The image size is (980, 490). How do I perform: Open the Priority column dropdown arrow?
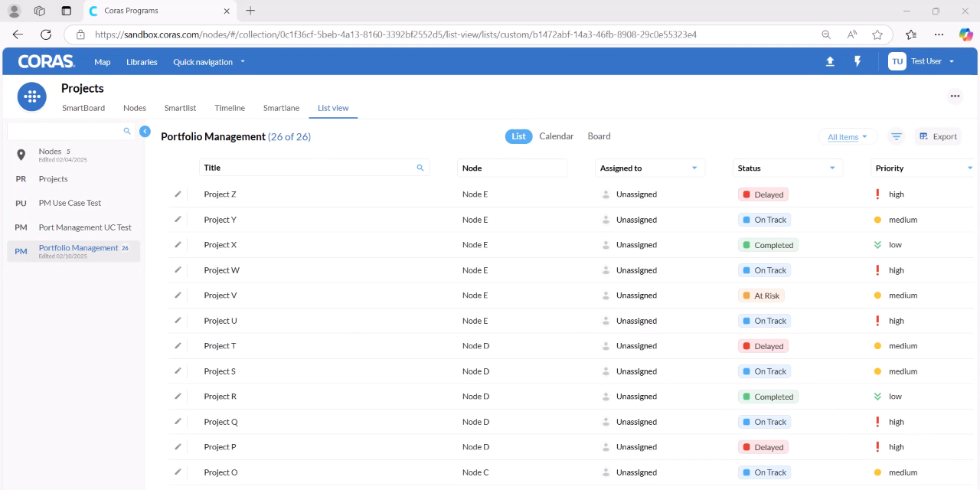pos(970,168)
